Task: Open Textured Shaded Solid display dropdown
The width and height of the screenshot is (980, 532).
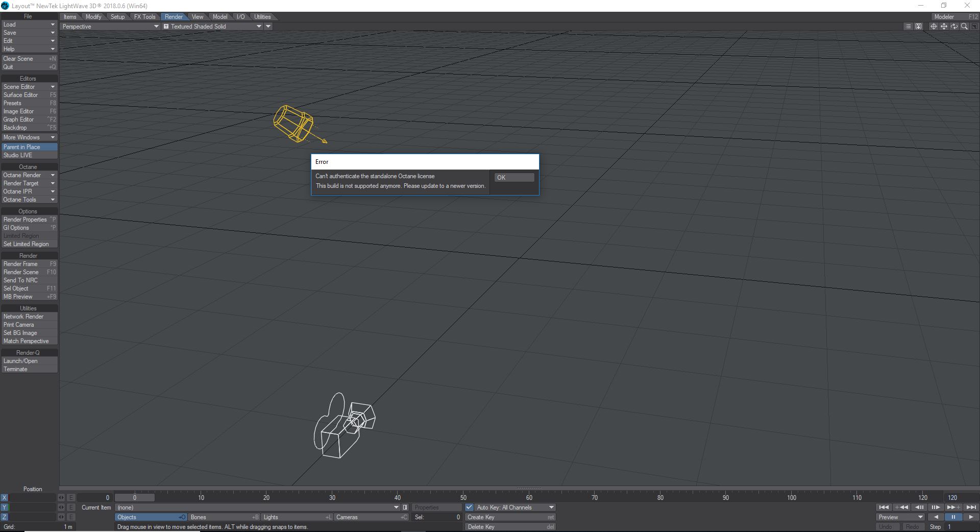Action: (x=213, y=27)
